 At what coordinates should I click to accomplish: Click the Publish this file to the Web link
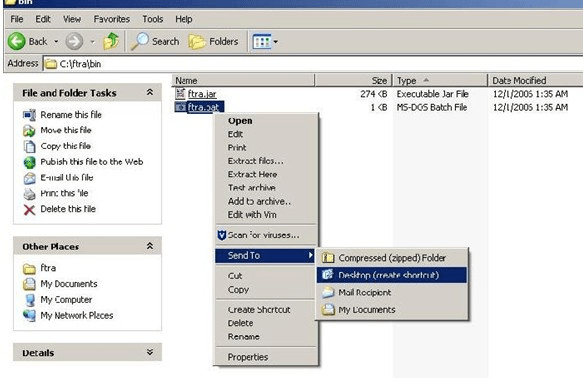pyautogui.click(x=92, y=162)
